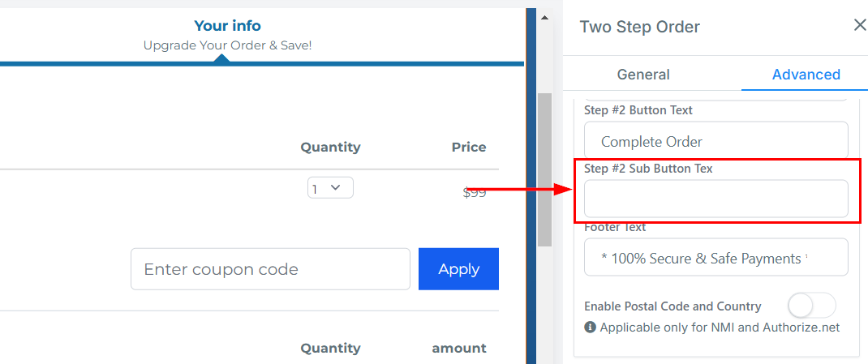Viewport: 868px width, 364px height.
Task: Toggle Enable Postal Code and Country switch
Action: [x=811, y=306]
